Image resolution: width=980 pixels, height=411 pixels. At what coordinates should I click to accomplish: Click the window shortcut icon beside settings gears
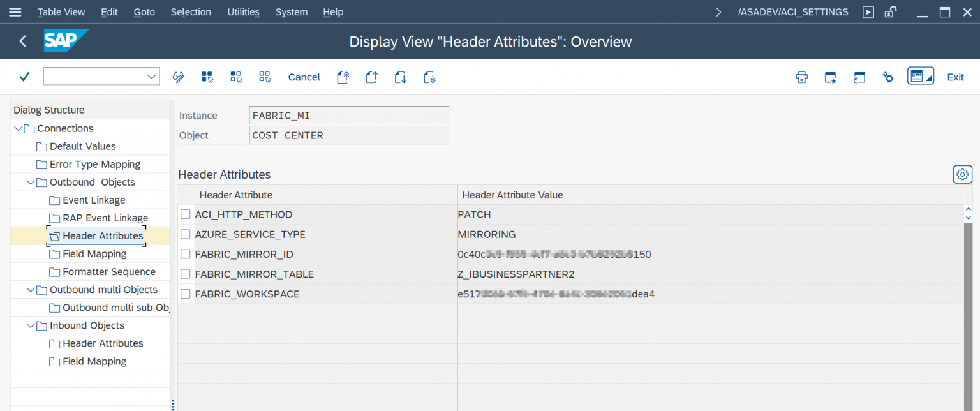[859, 77]
